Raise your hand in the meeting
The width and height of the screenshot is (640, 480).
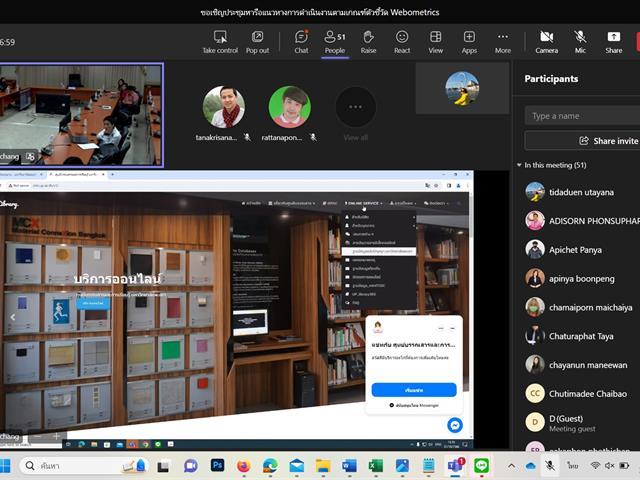[368, 42]
